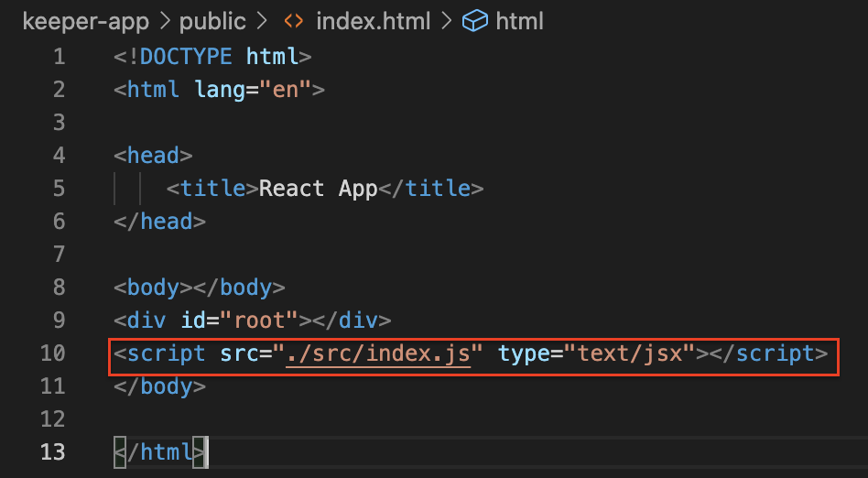The width and height of the screenshot is (868, 478).
Task: Click the div tag on line 9
Action: click(146, 320)
